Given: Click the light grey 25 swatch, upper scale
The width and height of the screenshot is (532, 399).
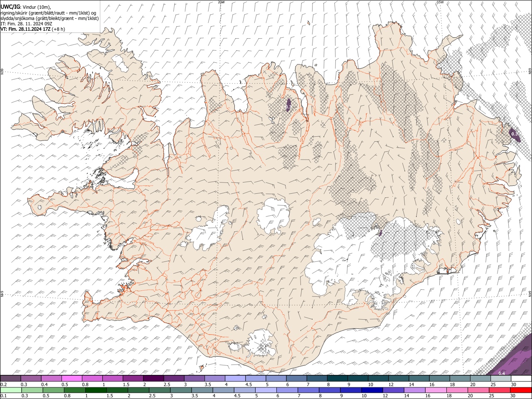Looking at the screenshot, I should tap(501, 379).
